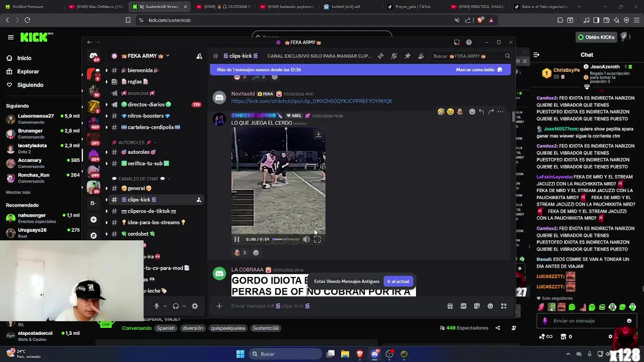Switch to KickBot Premium tab
The image size is (644, 362).
click(x=32, y=7)
